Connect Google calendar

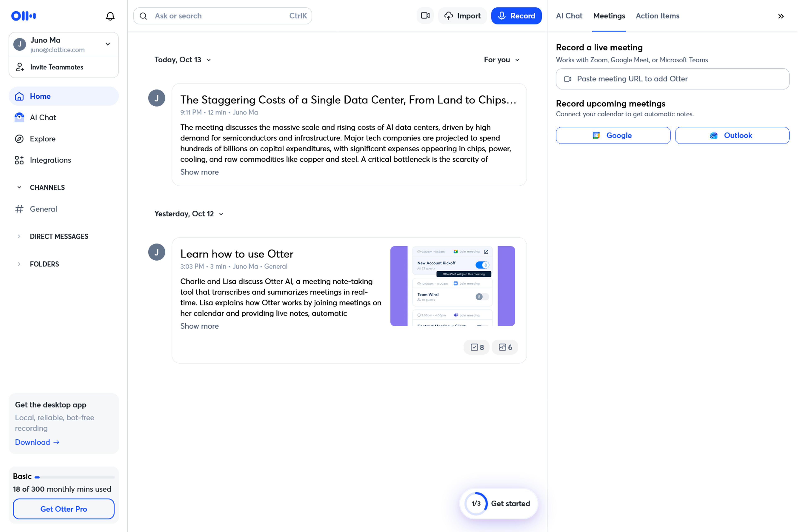coord(613,135)
